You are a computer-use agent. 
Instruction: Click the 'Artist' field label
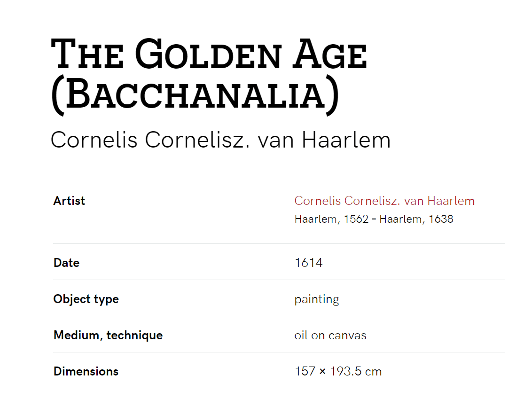[x=69, y=201]
